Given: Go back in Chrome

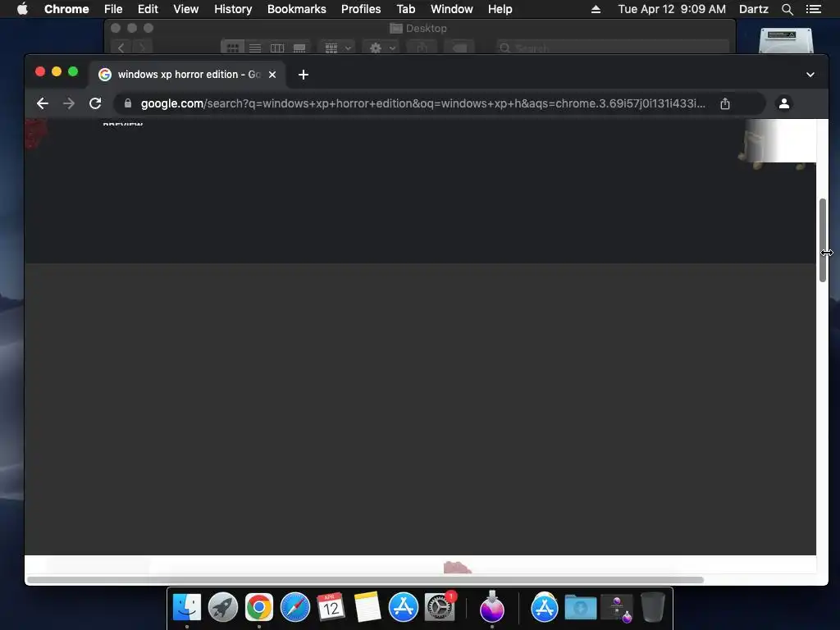Looking at the screenshot, I should click(x=43, y=103).
